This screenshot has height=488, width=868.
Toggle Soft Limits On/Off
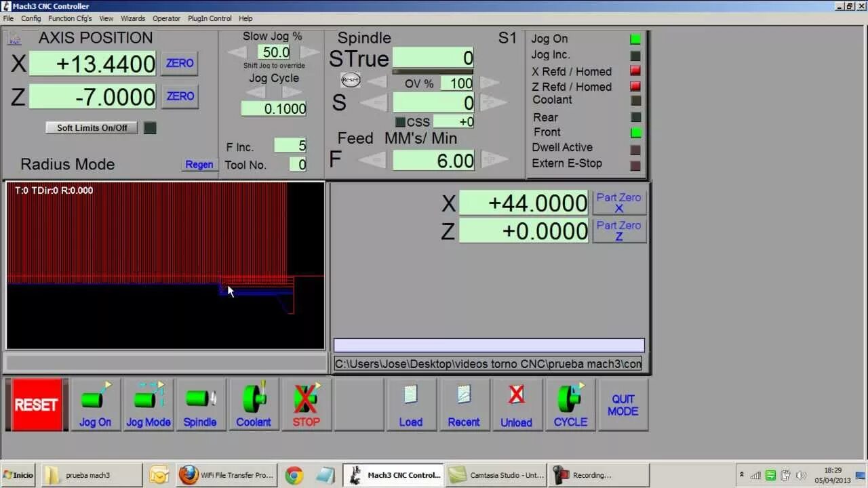(92, 127)
